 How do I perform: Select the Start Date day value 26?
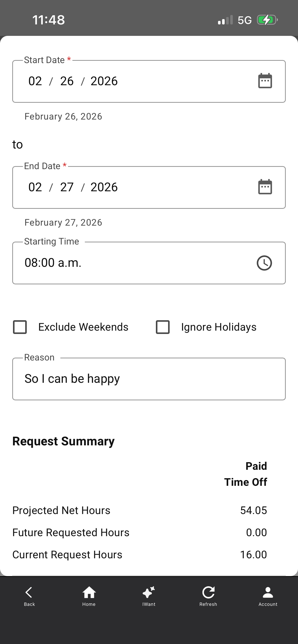(x=67, y=81)
